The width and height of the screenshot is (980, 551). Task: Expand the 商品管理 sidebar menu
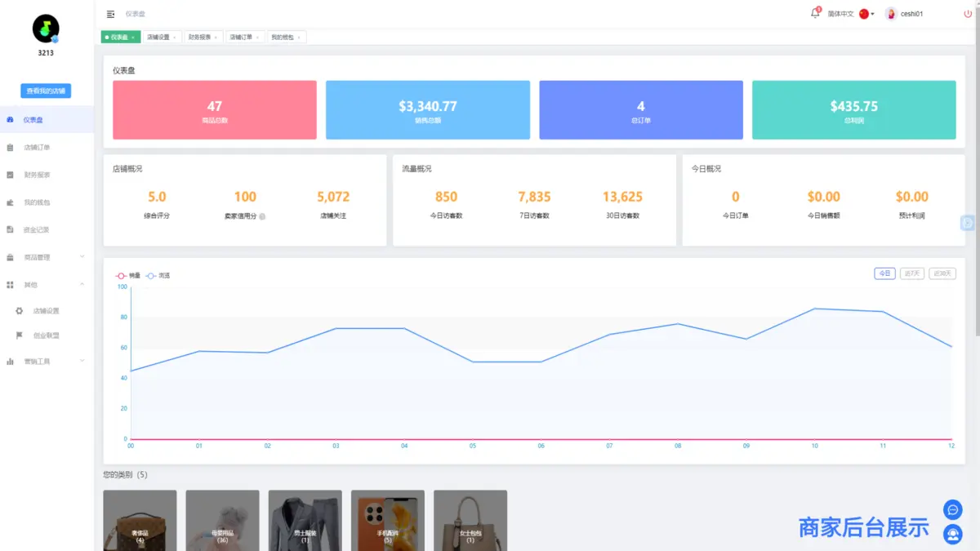[x=47, y=257]
